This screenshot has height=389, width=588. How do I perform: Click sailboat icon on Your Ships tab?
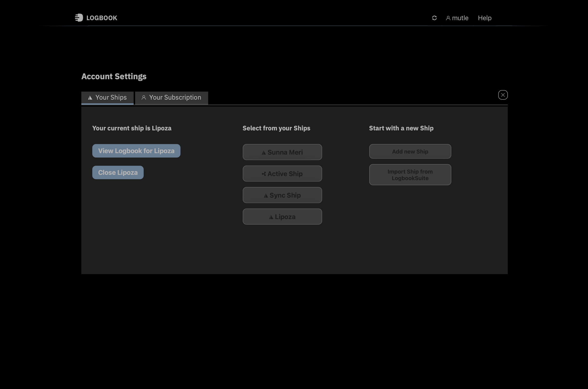coord(90,98)
